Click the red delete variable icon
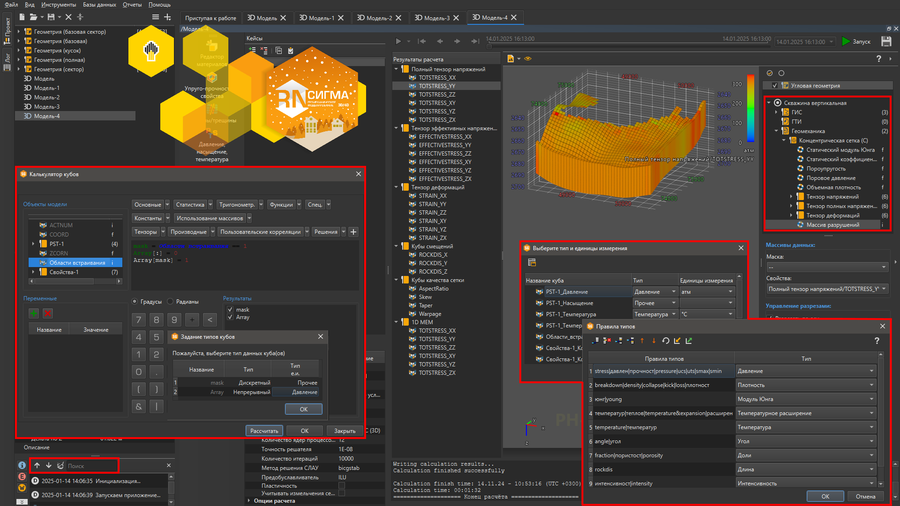Viewport: 900px width, 506px height. (x=47, y=313)
